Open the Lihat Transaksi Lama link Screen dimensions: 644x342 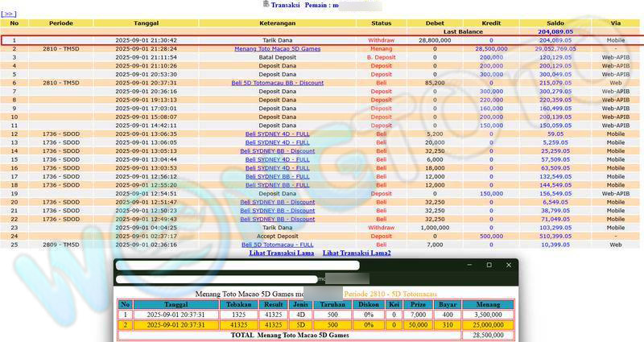(281, 253)
